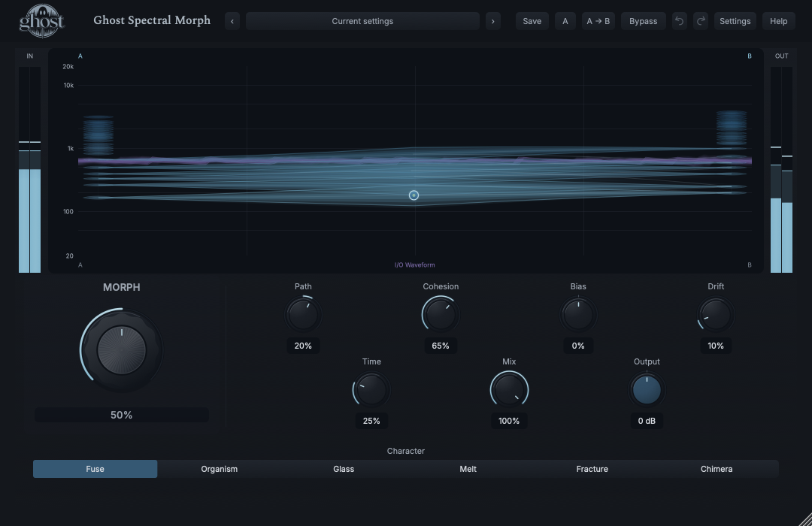Screen dimensions: 812x526
Task: Select the Melt character
Action: pyautogui.click(x=468, y=469)
